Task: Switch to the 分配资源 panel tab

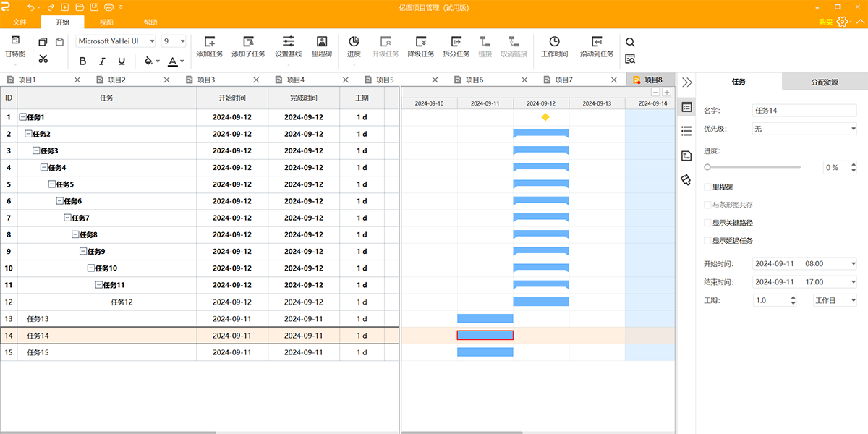Action: click(825, 82)
